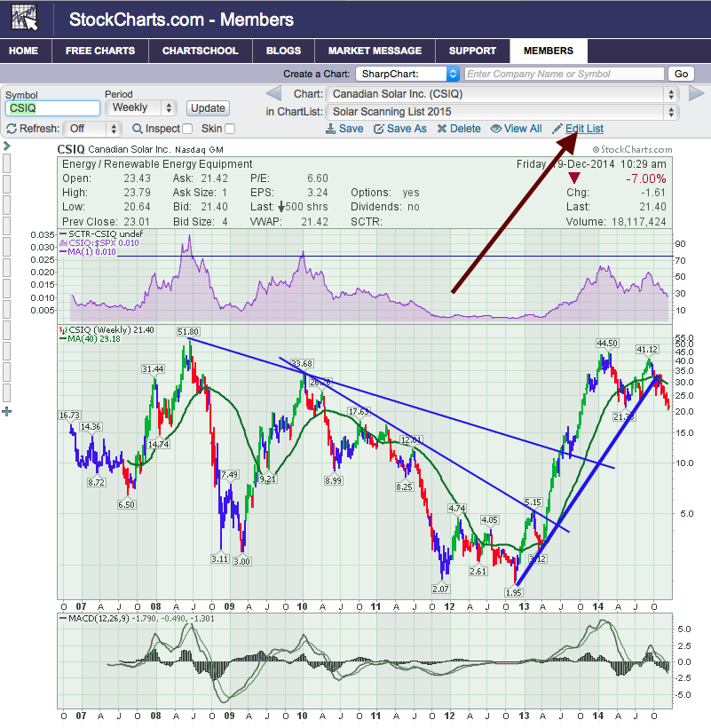
Task: Enable the Inspect checkbox
Action: [x=186, y=129]
